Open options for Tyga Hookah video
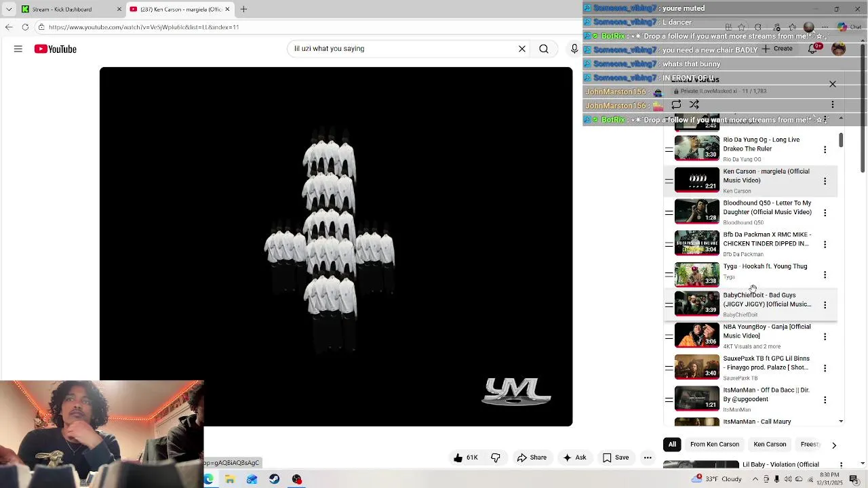This screenshot has width=868, height=488. click(825, 275)
